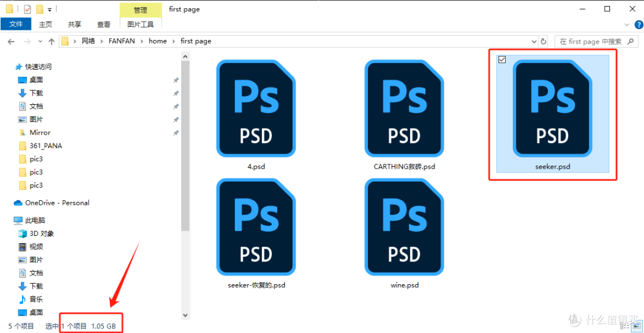Viewport: 644px width, 333px height.
Task: Click the Forward navigation arrow
Action: pos(27,42)
